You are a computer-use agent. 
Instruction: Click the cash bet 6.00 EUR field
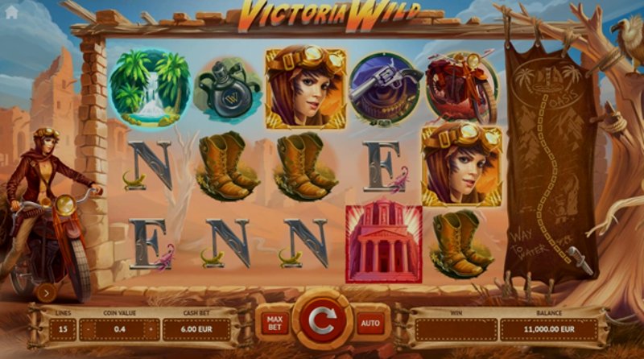(196, 329)
